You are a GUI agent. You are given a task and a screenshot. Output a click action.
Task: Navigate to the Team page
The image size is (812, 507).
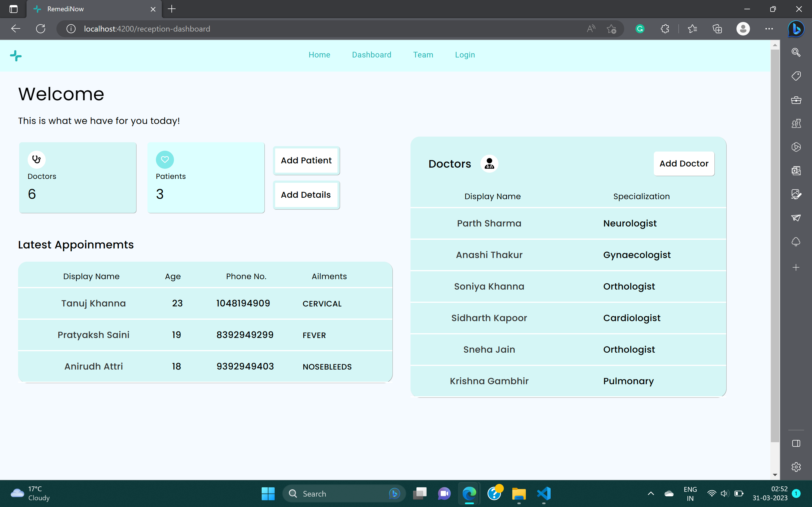point(423,55)
